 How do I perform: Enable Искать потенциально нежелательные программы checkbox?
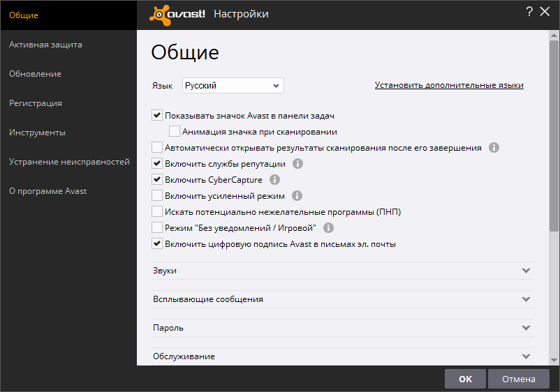coord(157,211)
